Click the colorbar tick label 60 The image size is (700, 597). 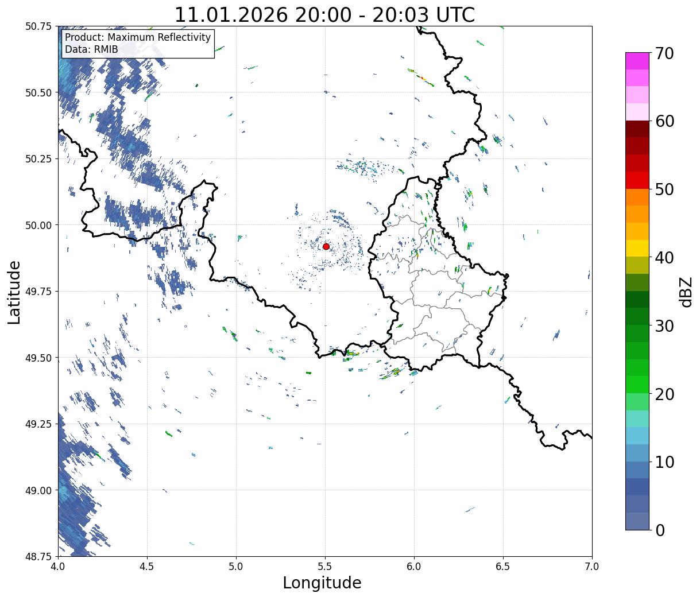(x=664, y=121)
